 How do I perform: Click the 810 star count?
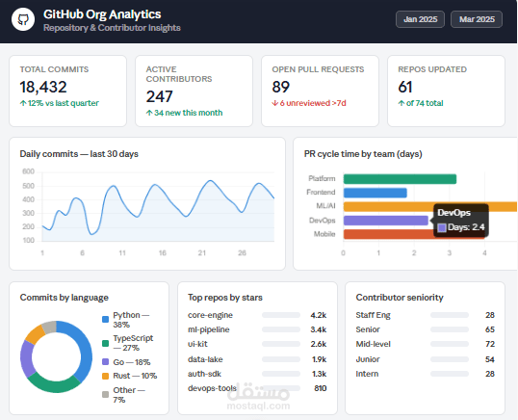[x=321, y=388]
